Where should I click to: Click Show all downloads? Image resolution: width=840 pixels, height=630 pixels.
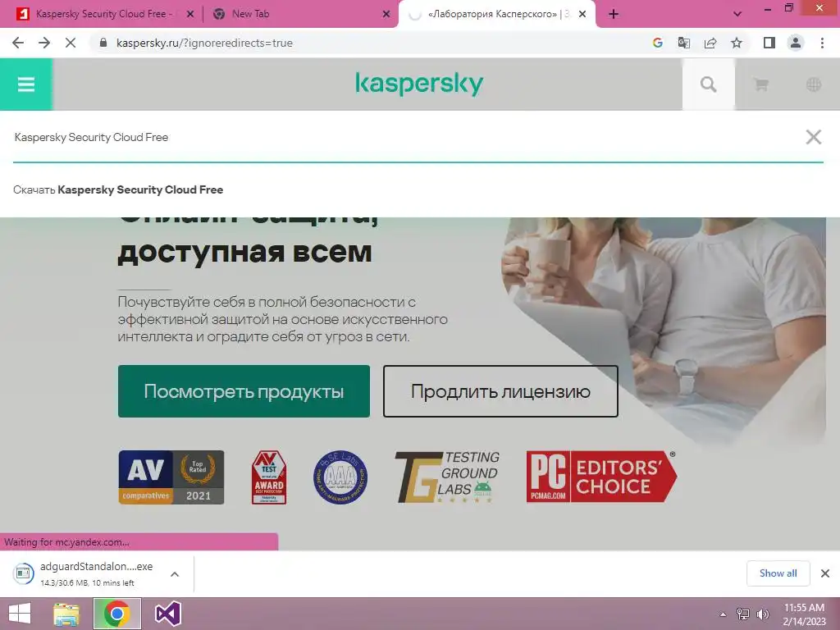pyautogui.click(x=778, y=573)
